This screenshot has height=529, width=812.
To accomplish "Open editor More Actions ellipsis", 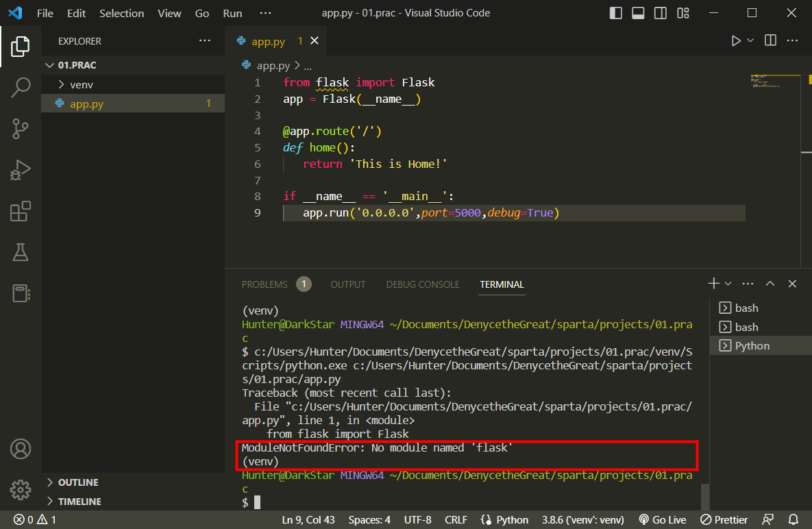I will [792, 40].
